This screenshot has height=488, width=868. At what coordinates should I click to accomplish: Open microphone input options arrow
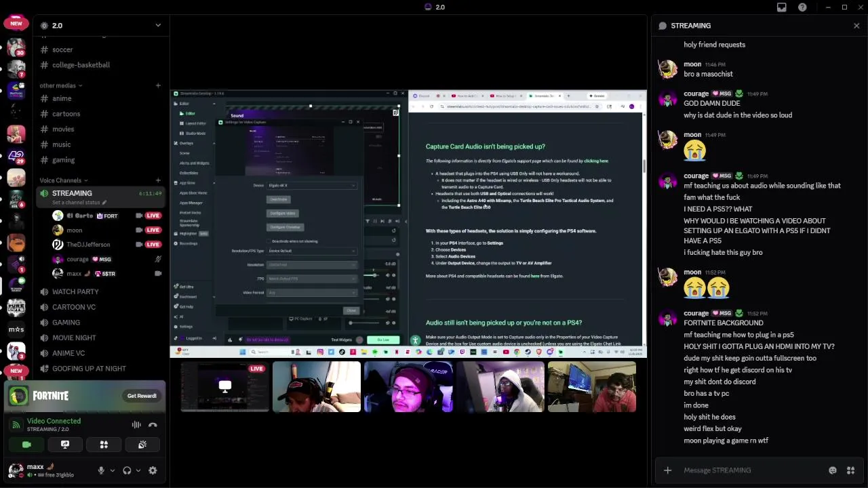[x=113, y=470]
